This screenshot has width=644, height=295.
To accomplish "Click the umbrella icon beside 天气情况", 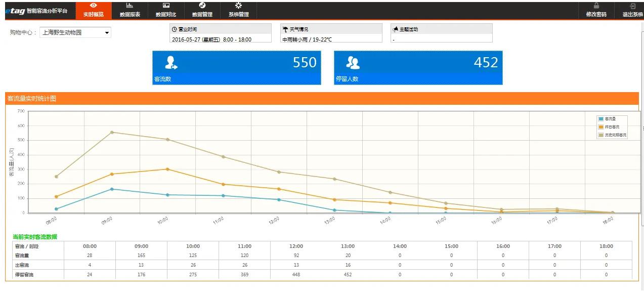I will pos(285,29).
